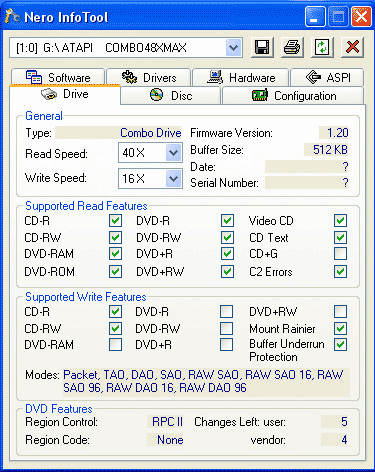375x472 pixels.
Task: Click the Nero InfoTool title bar icon
Action: 12,16
